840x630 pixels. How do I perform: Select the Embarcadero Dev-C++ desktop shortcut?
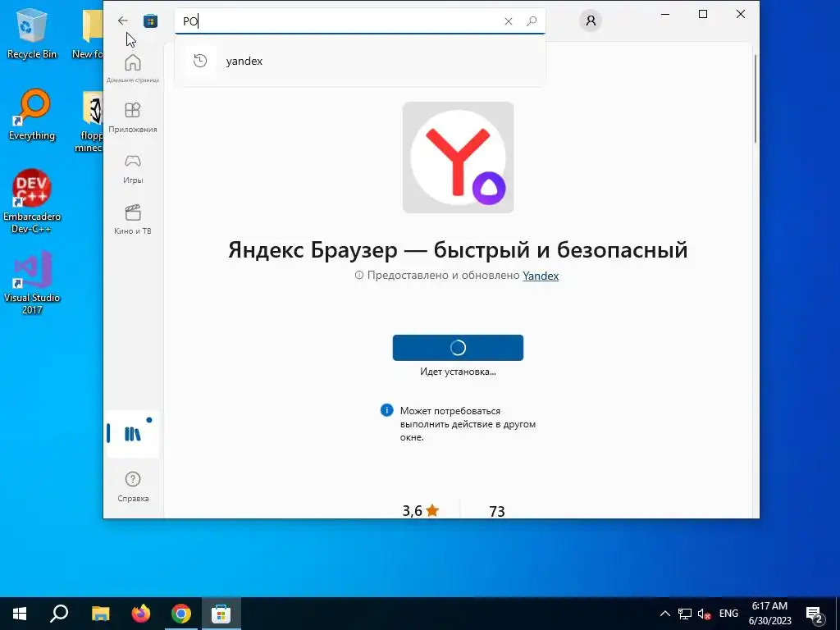tap(32, 202)
